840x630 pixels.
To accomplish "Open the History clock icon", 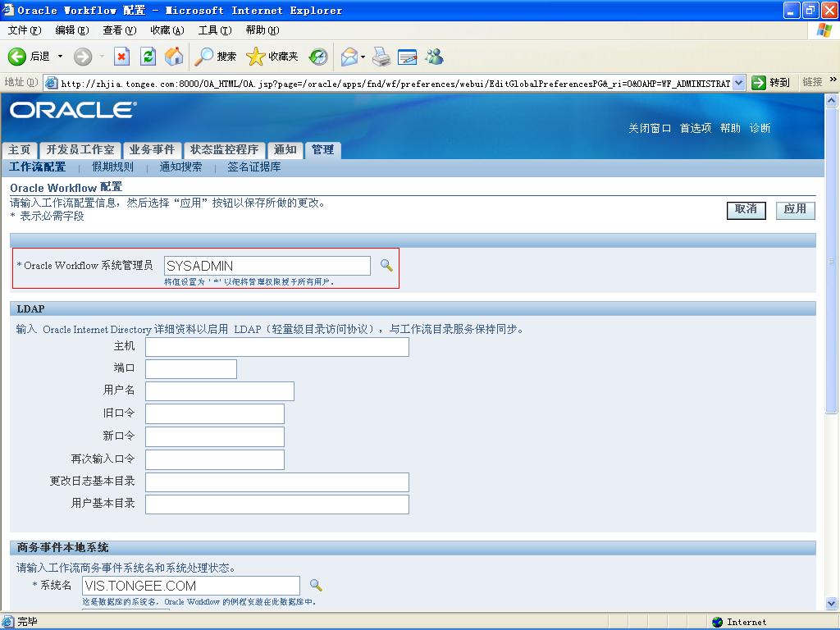I will pos(318,57).
